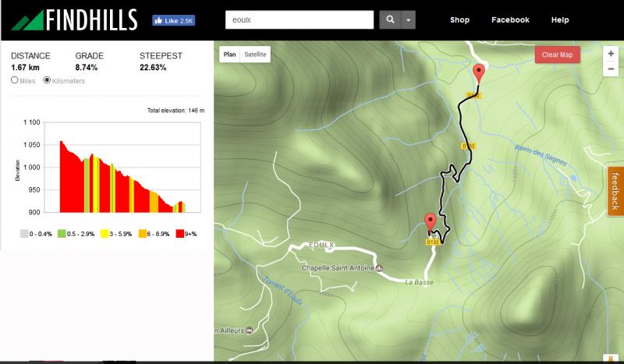This screenshot has height=364, width=624.
Task: Zoom out the map with minus button
Action: point(611,69)
